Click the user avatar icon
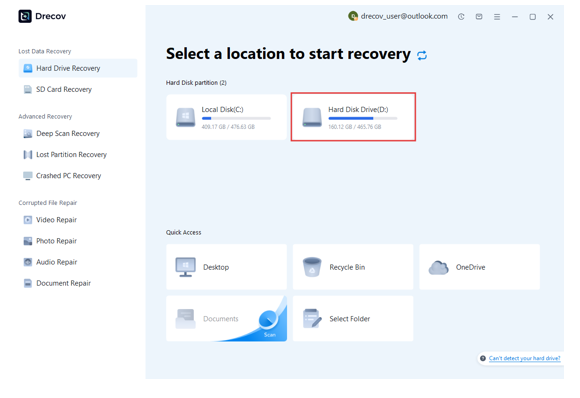 pyautogui.click(x=353, y=16)
